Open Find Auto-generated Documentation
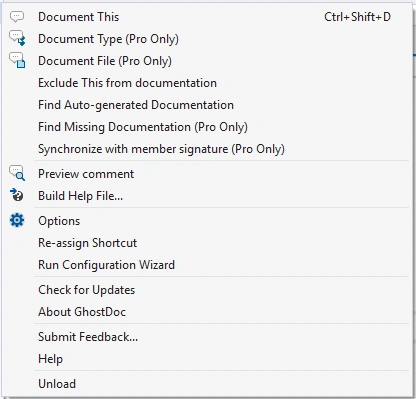This screenshot has height=399, width=416. 207,105
